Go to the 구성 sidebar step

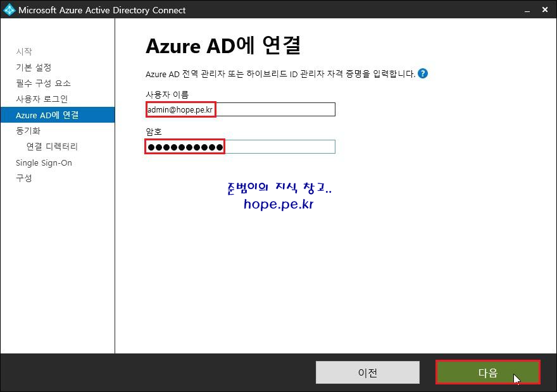point(24,178)
